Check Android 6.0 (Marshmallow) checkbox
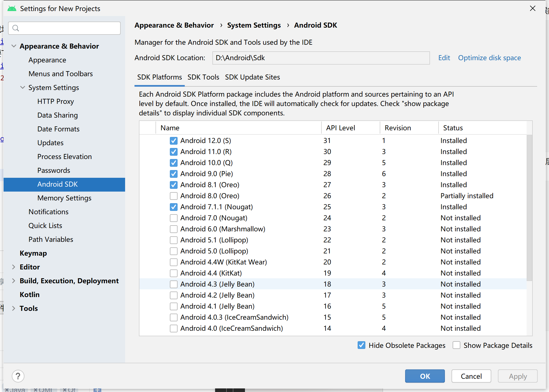The height and width of the screenshot is (392, 549). pos(173,229)
